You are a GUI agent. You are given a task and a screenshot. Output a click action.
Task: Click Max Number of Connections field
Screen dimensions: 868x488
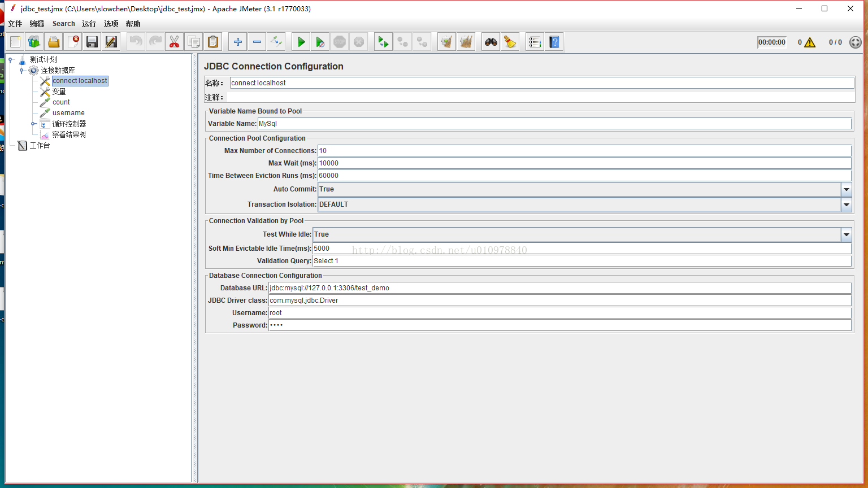click(x=584, y=151)
